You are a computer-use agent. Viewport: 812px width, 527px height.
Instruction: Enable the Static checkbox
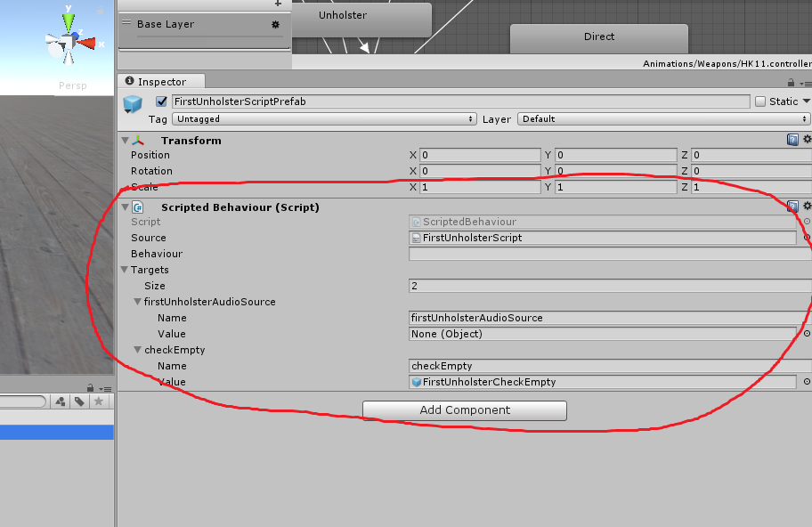(759, 101)
